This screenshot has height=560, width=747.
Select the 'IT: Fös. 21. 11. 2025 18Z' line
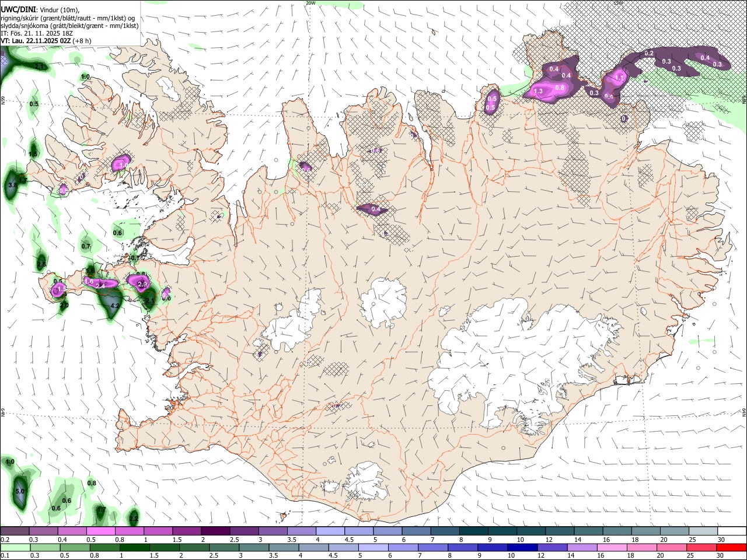(37, 33)
